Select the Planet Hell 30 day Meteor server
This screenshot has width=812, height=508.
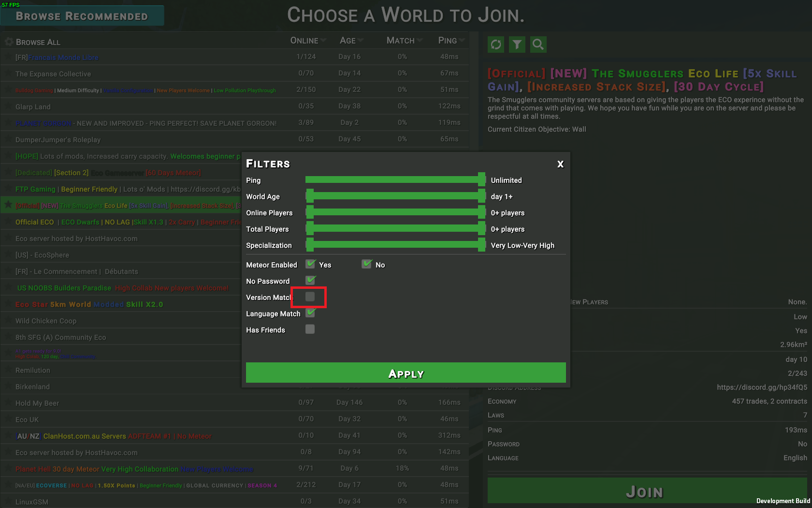(235, 469)
